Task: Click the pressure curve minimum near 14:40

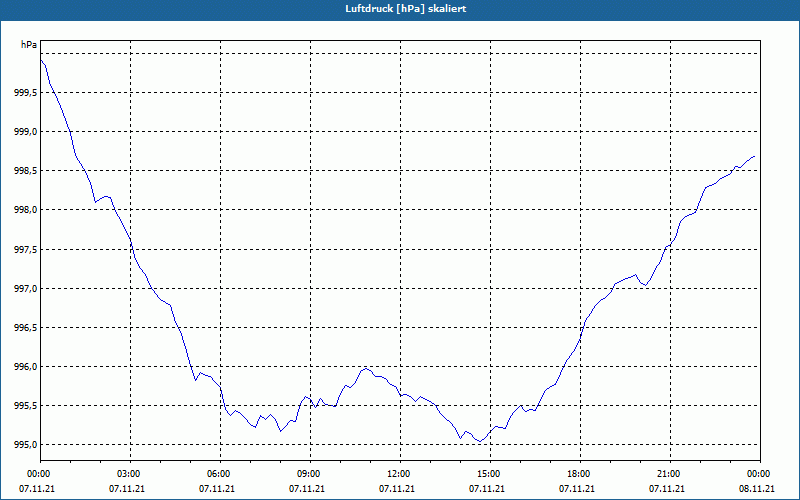Action: [480, 441]
